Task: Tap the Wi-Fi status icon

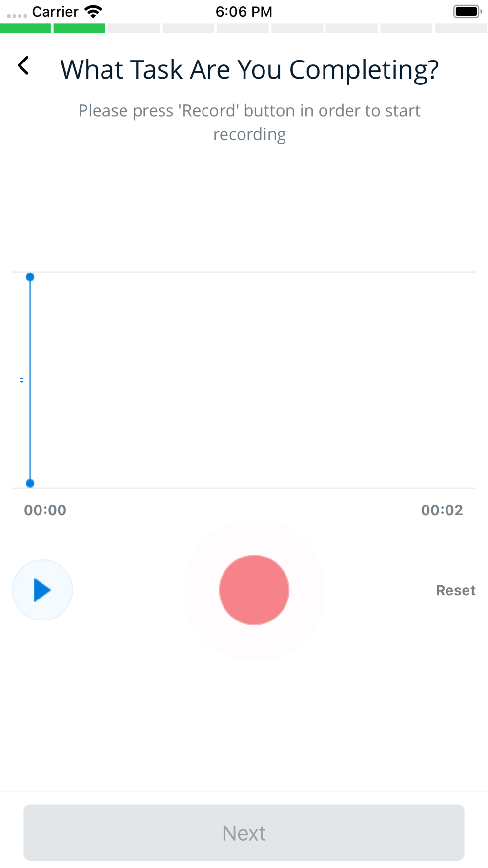Action: [x=93, y=11]
